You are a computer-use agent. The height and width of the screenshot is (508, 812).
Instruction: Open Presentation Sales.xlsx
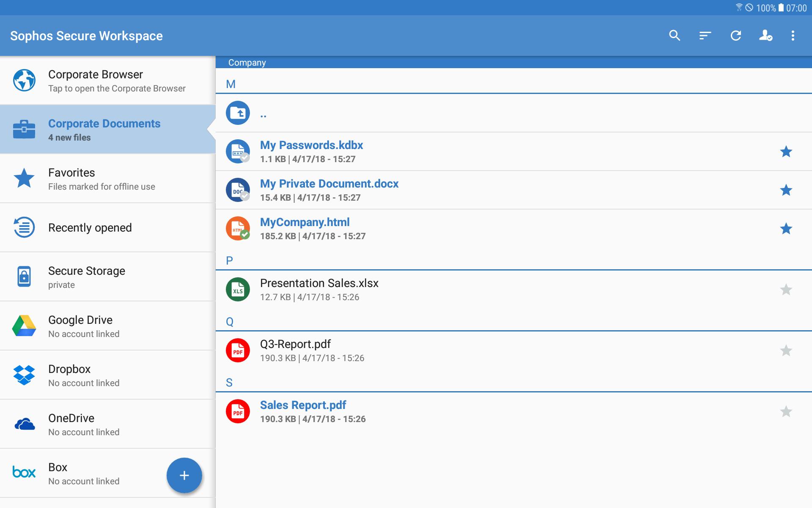pyautogui.click(x=514, y=290)
